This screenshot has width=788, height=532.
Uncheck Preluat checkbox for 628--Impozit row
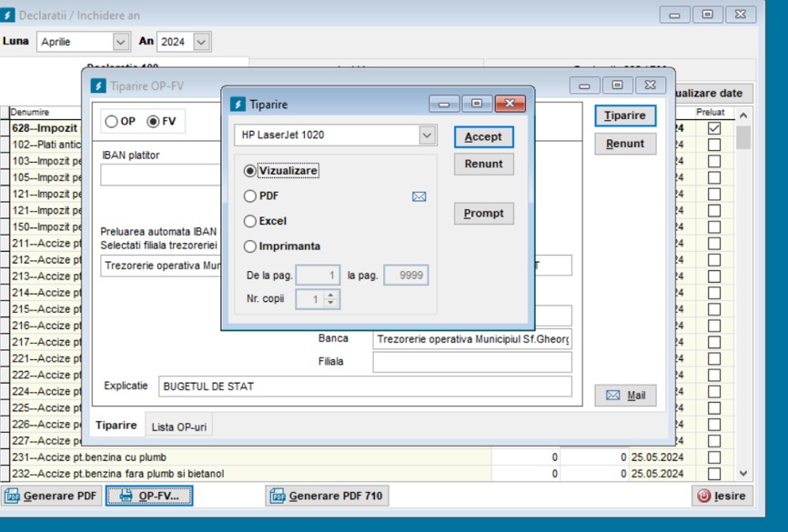point(713,128)
